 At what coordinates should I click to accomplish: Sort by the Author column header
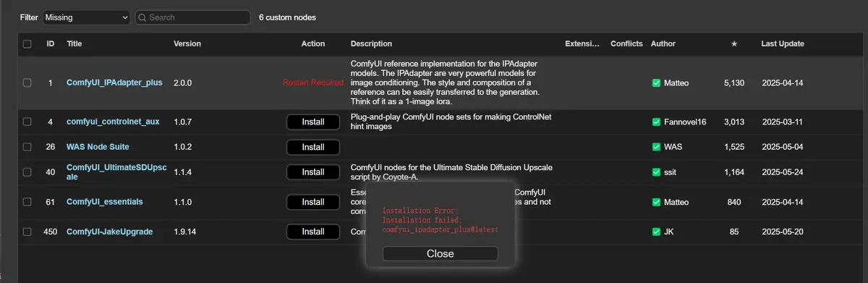[x=663, y=44]
